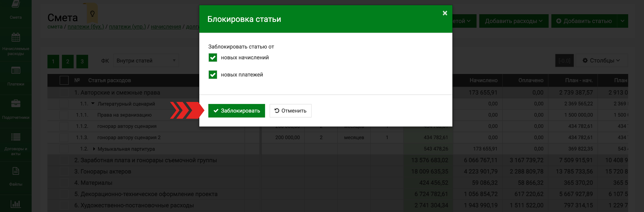Uncheck новых платежей checkbox

pos(213,75)
